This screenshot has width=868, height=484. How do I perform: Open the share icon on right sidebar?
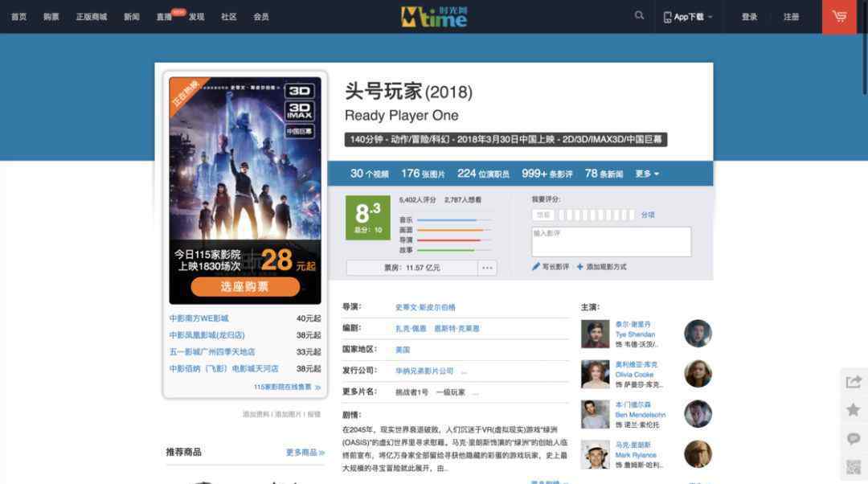(x=854, y=382)
